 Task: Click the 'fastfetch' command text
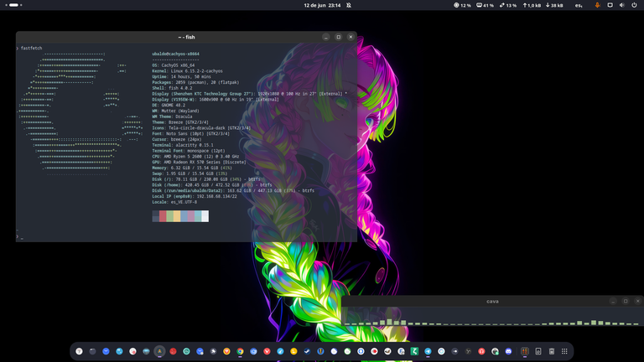[32, 48]
